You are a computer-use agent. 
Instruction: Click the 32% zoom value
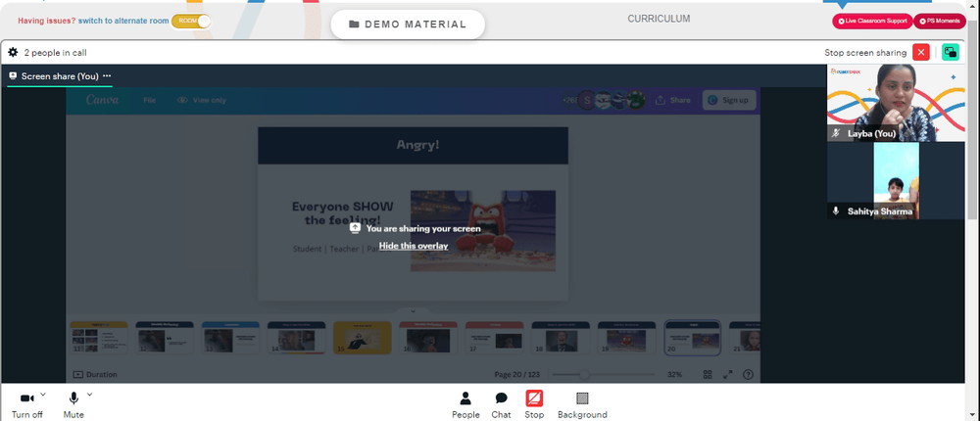pyautogui.click(x=674, y=374)
